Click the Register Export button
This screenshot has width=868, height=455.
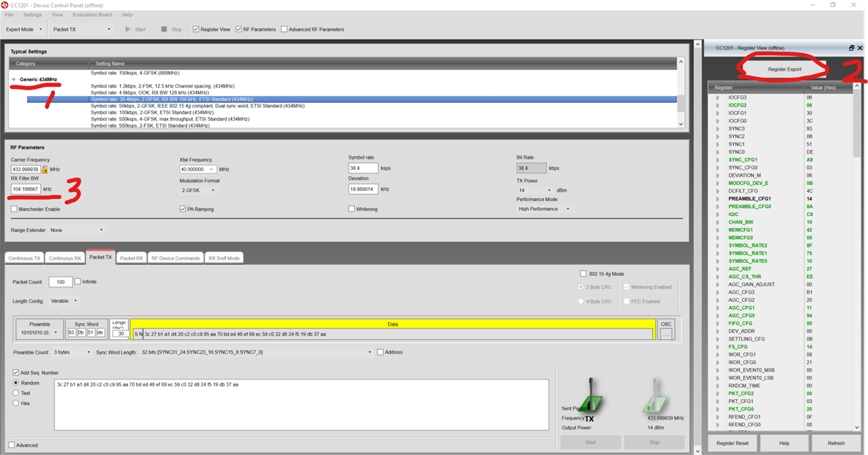click(784, 69)
